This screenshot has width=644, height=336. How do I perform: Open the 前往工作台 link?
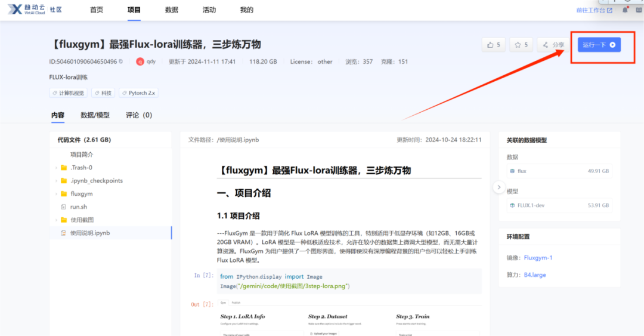click(595, 10)
